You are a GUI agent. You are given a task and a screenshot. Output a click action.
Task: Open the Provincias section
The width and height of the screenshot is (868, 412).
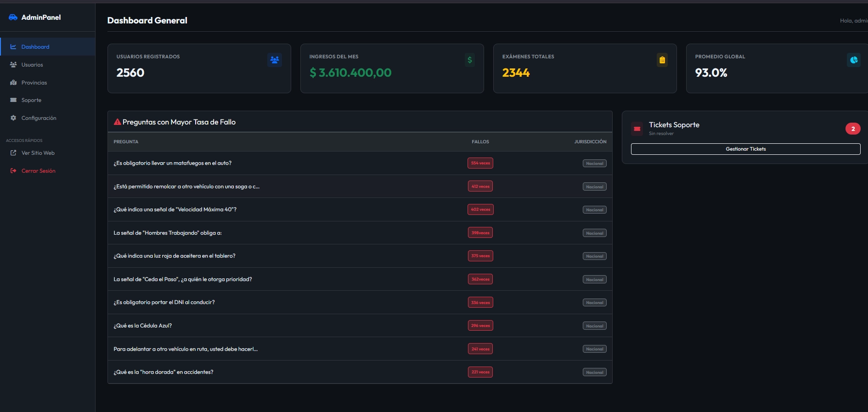click(x=34, y=83)
